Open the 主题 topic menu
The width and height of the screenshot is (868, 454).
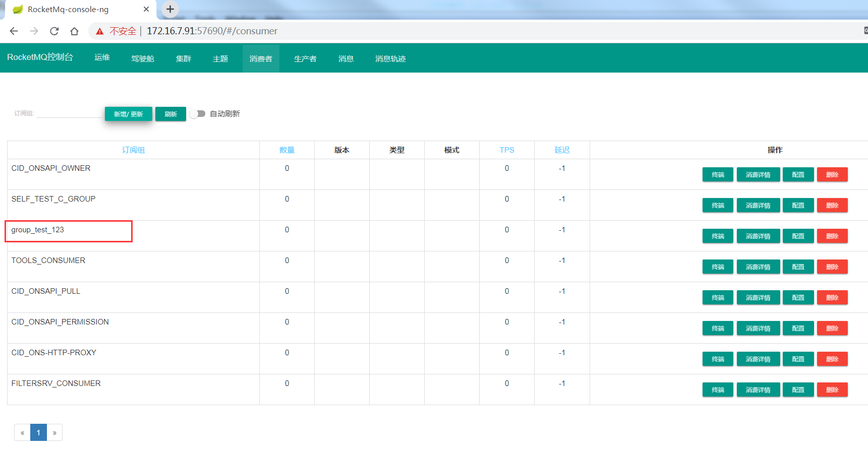click(x=220, y=58)
